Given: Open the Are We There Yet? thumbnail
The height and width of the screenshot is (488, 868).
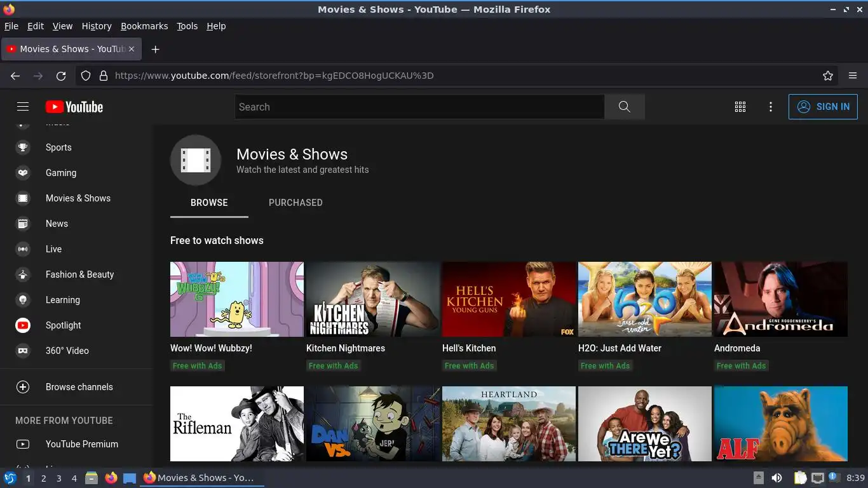Looking at the screenshot, I should 645,424.
